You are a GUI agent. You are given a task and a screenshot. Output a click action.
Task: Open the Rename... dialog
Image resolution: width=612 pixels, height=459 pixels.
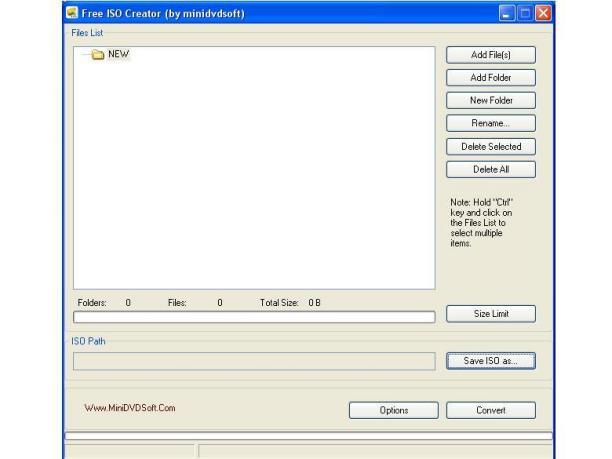[x=490, y=124]
